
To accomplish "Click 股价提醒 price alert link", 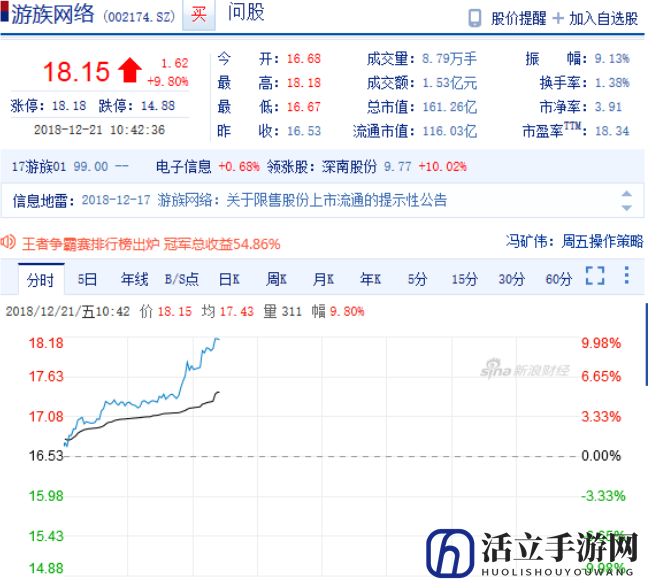I will tap(519, 19).
